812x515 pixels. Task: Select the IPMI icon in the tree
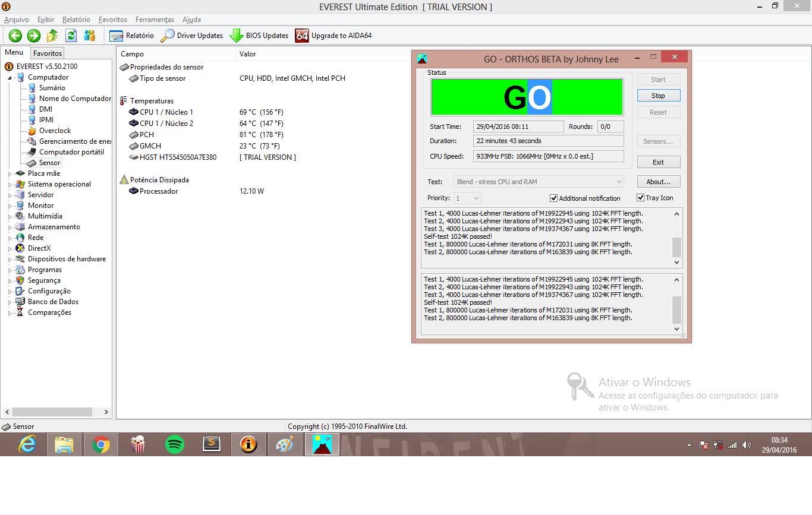[32, 120]
